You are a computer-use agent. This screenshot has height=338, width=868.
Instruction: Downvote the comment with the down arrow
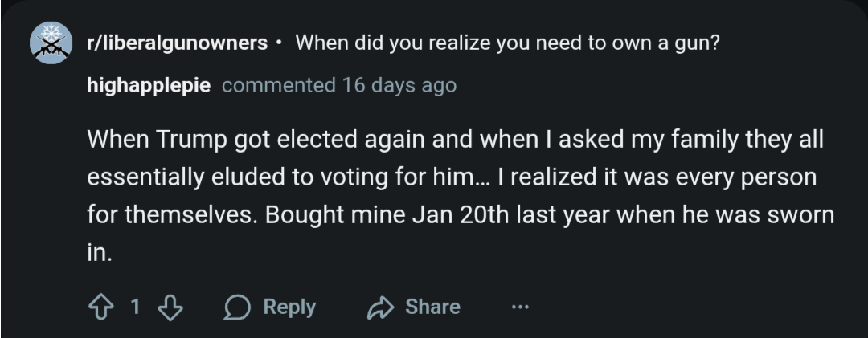170,307
